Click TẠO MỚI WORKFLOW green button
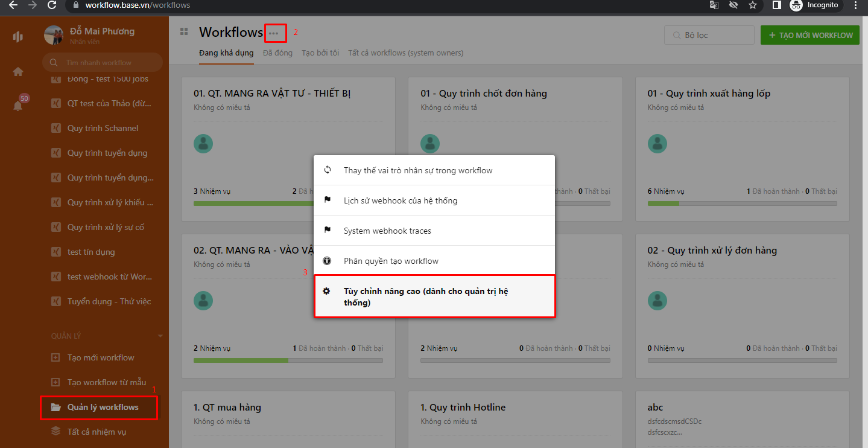 pyautogui.click(x=810, y=35)
